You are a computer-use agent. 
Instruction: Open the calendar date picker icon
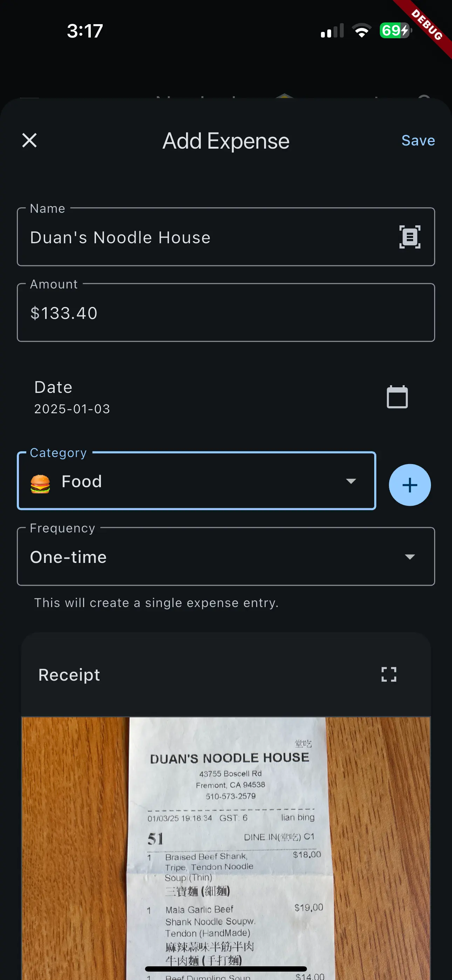tap(397, 397)
